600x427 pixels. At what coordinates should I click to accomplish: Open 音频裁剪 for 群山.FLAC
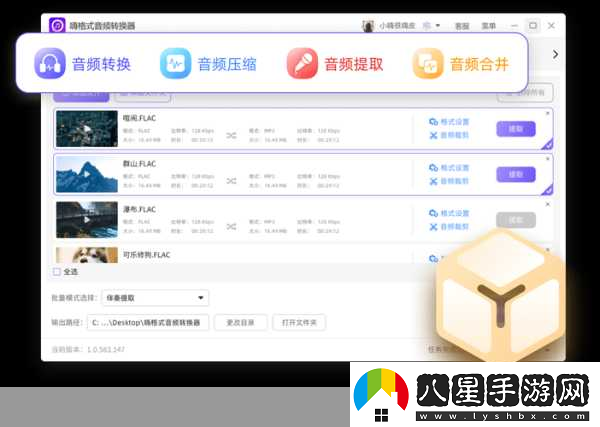pyautogui.click(x=449, y=181)
